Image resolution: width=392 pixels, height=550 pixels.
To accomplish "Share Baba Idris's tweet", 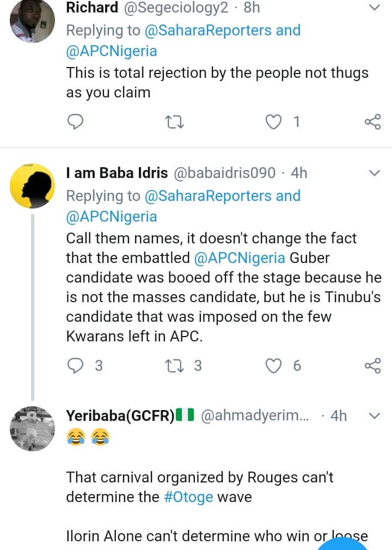I will pos(372,365).
